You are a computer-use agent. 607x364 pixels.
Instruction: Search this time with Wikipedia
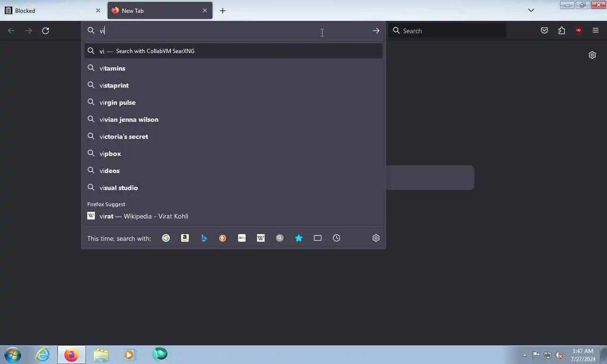[x=261, y=238]
